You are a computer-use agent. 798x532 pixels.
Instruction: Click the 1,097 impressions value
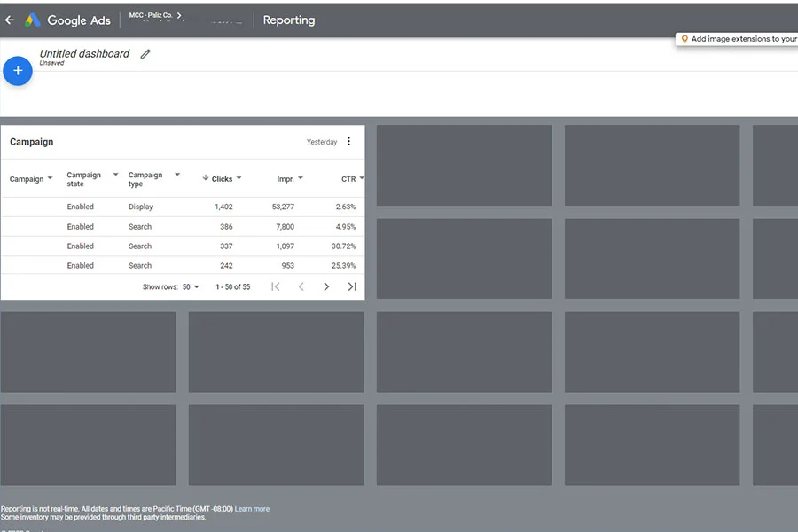(285, 246)
